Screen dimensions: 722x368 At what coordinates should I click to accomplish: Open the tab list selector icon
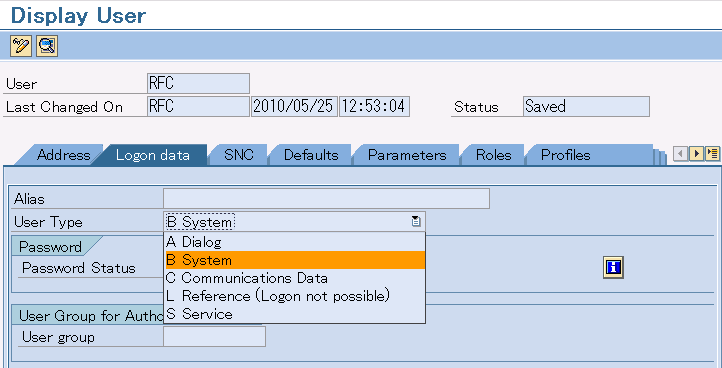712,153
